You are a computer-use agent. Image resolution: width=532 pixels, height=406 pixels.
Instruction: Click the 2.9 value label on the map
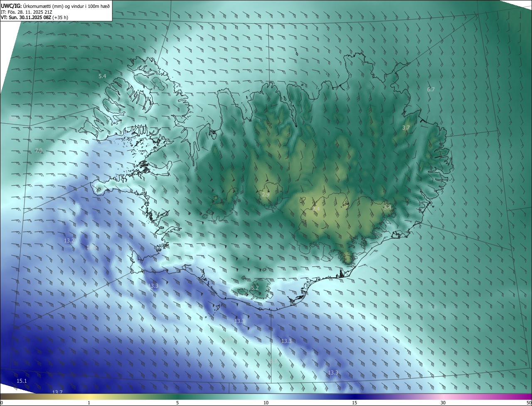(266, 194)
